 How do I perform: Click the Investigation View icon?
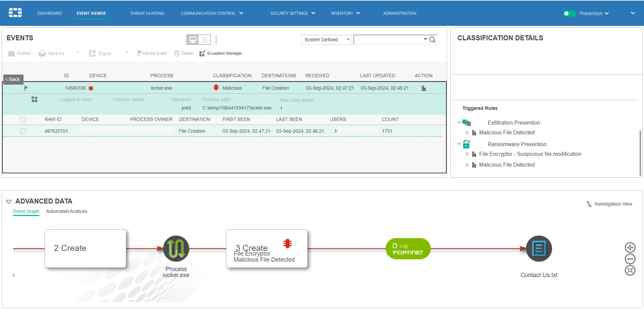point(589,204)
